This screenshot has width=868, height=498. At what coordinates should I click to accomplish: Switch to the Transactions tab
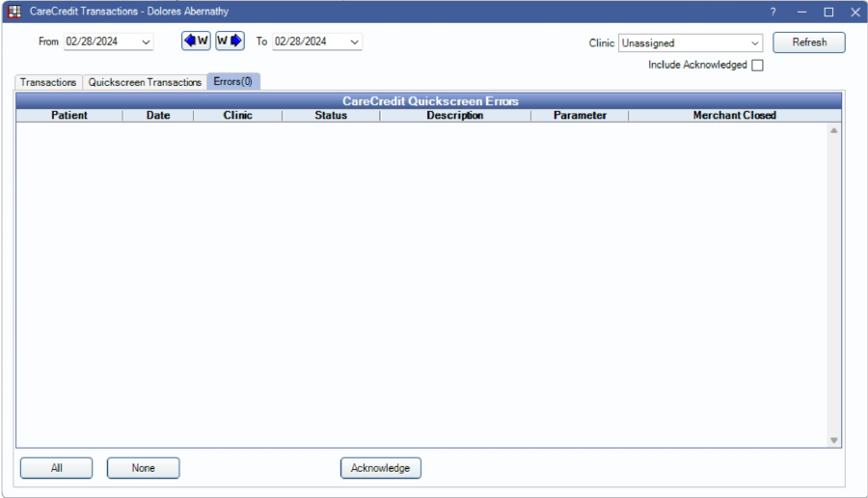[48, 82]
